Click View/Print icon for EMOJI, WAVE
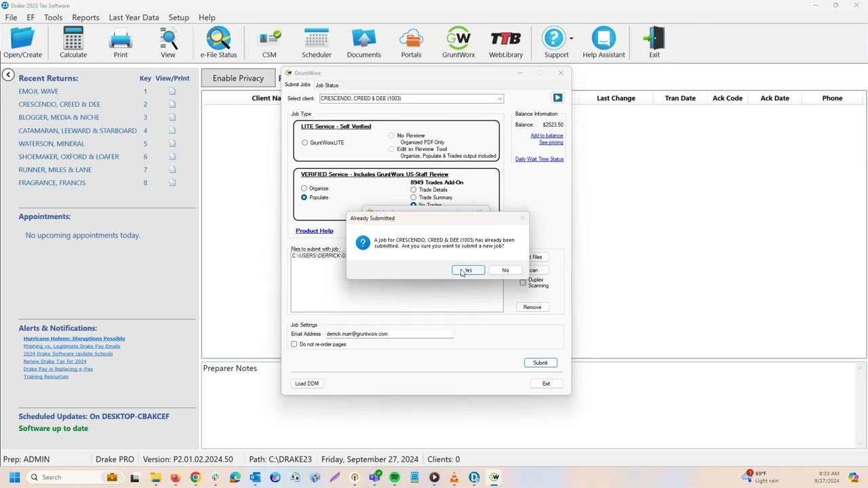 172,91
